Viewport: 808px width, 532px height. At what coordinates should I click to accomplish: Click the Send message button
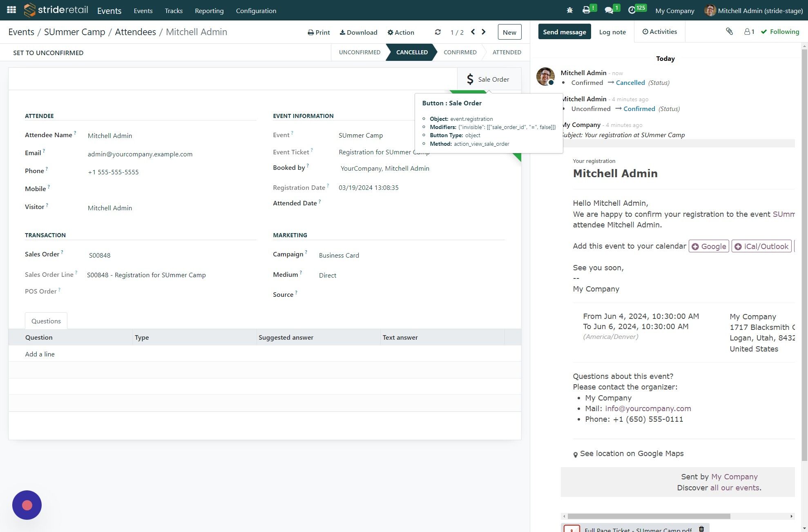[x=564, y=32]
